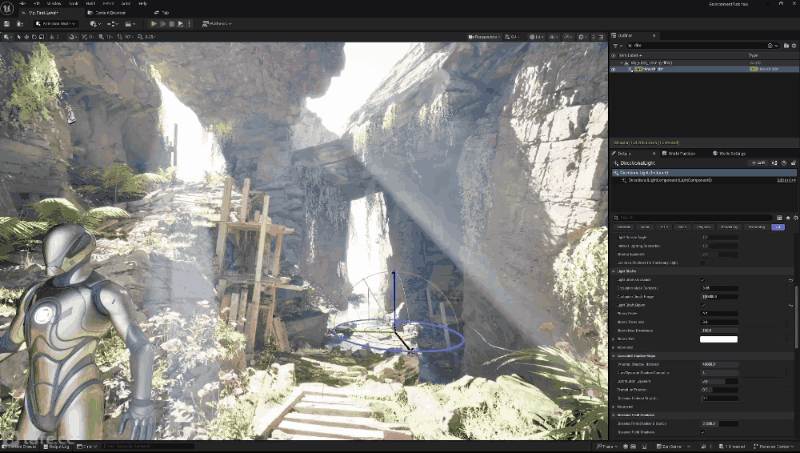
Task: Toggle the Light Shaft Bloom checkbox
Action: click(702, 305)
